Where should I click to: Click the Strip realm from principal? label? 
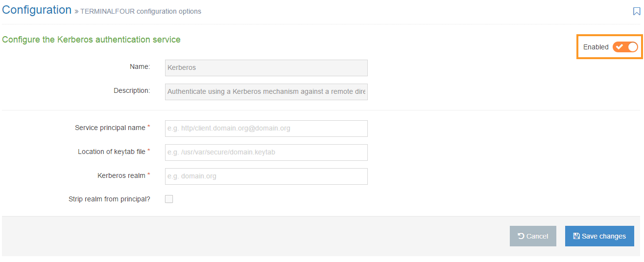click(x=109, y=199)
